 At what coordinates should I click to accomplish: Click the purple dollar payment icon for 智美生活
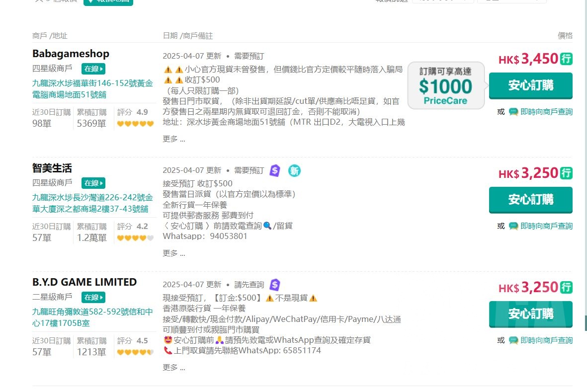coord(274,170)
